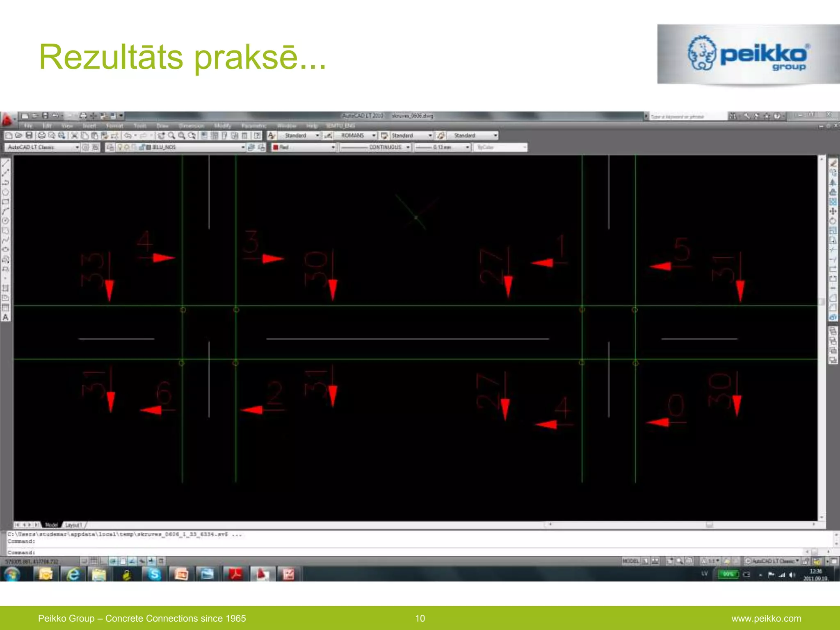
Task: Open the Draw menu
Action: (162, 126)
